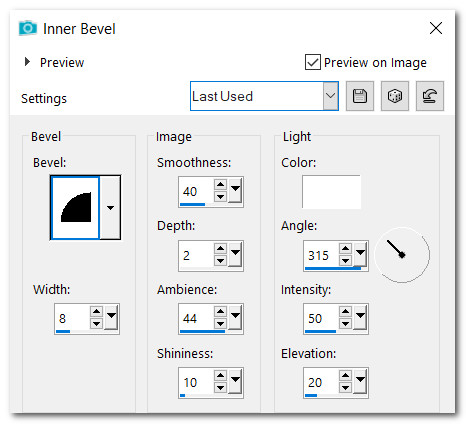Open the Bevel shape dropdown arrow
The height and width of the screenshot is (424, 466).
(x=110, y=207)
